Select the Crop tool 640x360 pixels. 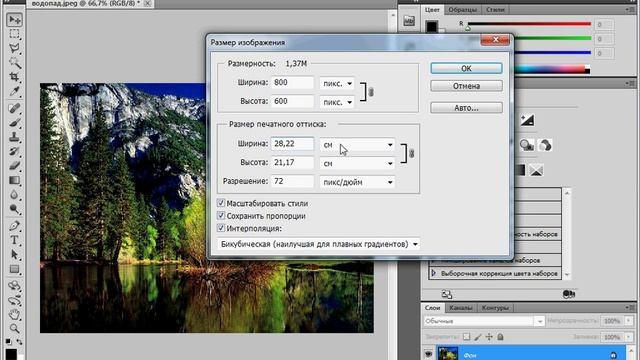point(14,77)
